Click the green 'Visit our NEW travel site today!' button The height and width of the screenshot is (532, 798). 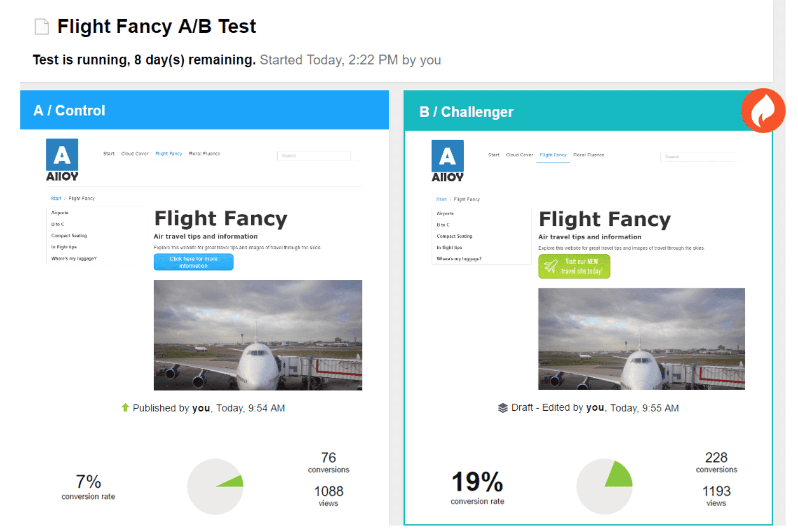(574, 266)
